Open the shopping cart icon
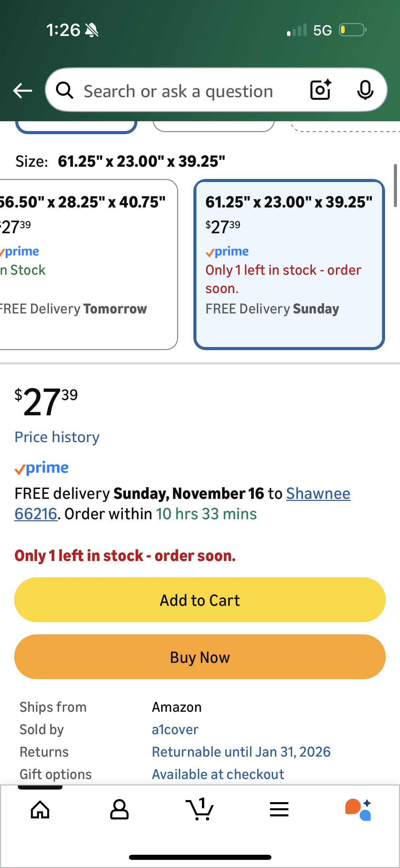400x868 pixels. [199, 810]
